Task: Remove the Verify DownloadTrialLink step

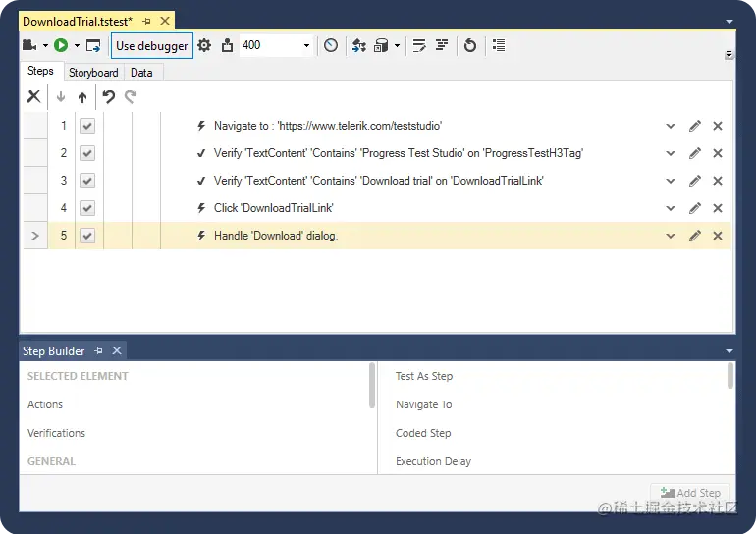Action: 718,181
